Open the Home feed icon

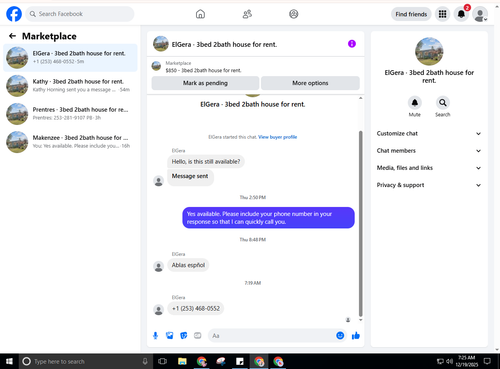coord(200,14)
